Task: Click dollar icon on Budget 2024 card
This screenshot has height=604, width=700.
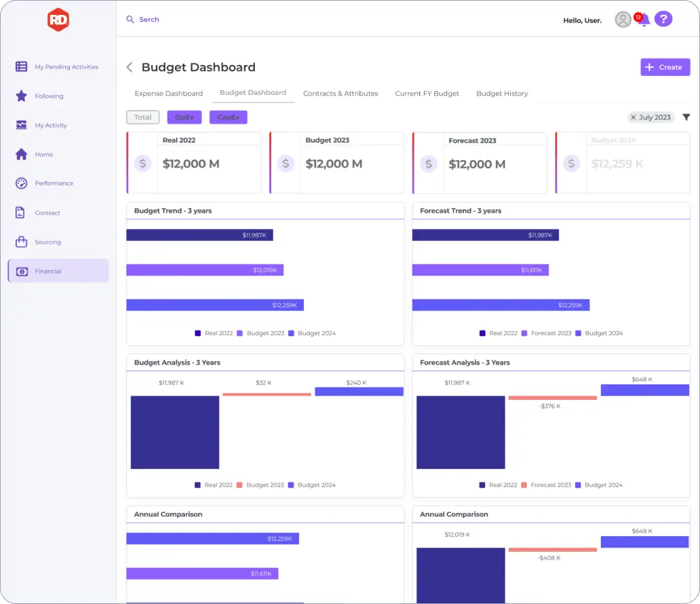Action: (571, 164)
